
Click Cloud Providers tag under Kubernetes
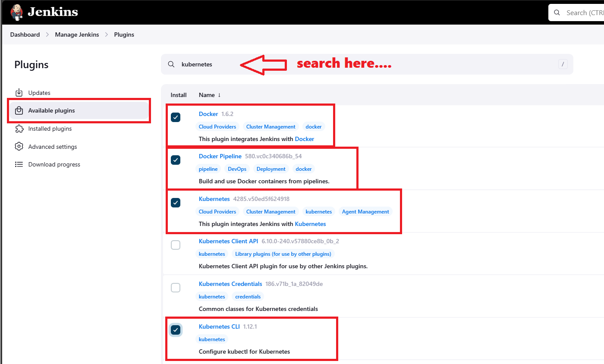tap(217, 212)
